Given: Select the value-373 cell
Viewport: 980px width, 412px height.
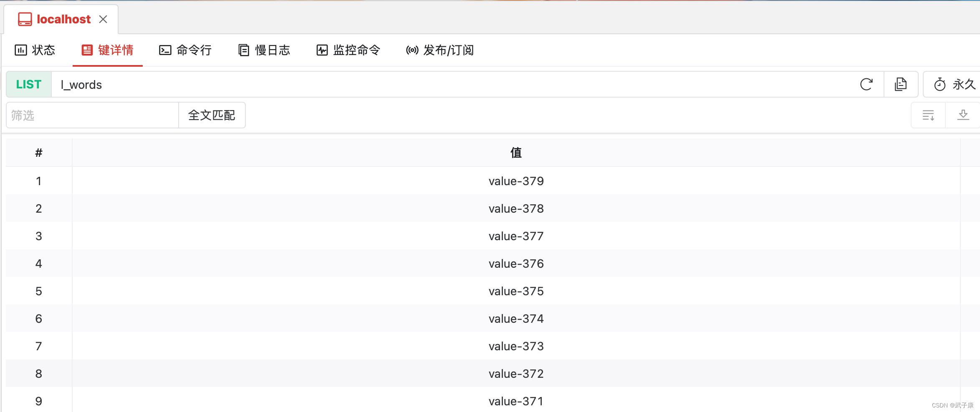Looking at the screenshot, I should pos(516,346).
